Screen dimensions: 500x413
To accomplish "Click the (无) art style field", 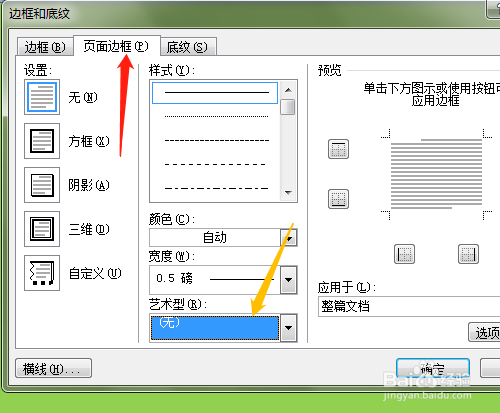I will [x=215, y=328].
